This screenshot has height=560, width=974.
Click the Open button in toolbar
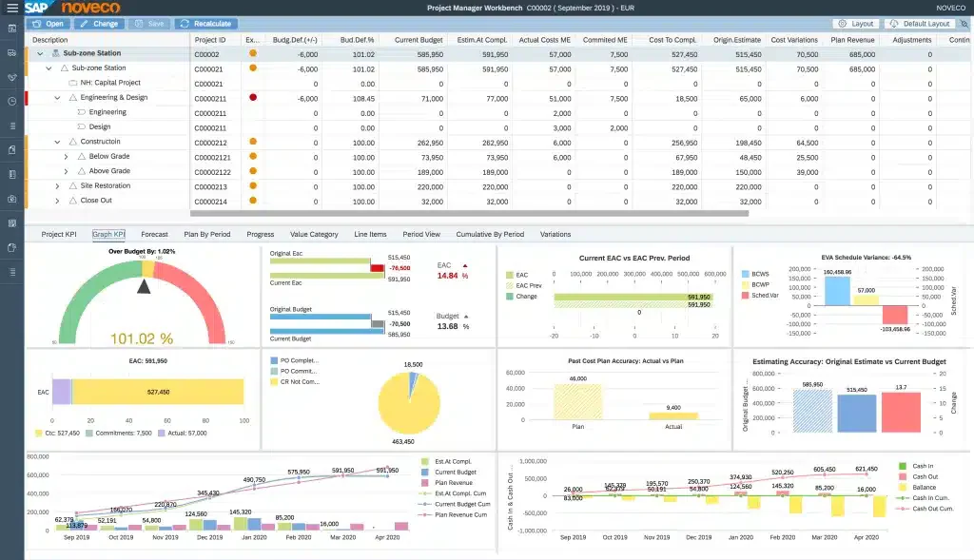coord(49,24)
